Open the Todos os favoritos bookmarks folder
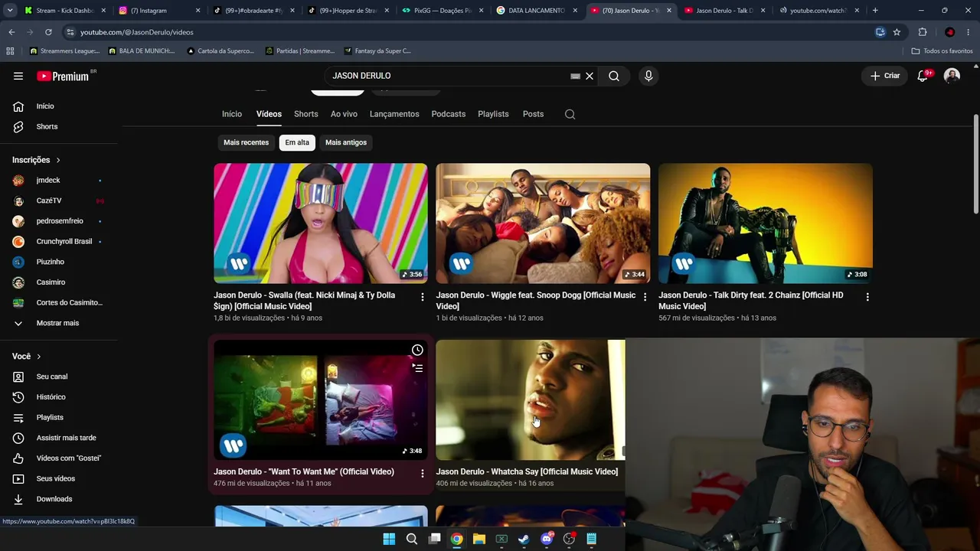Image resolution: width=980 pixels, height=551 pixels. click(942, 51)
